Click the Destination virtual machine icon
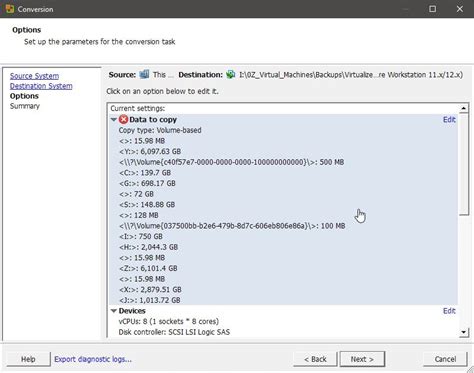Screen dimensions: 474x373 coord(230,74)
